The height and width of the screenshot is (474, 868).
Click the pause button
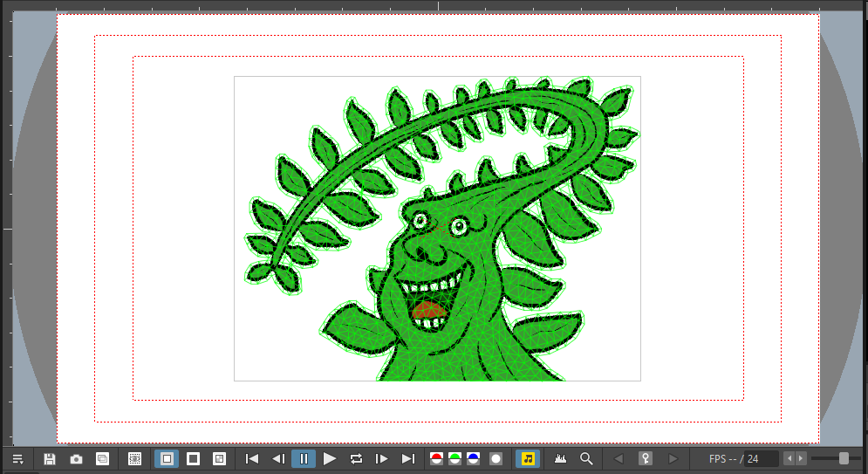click(304, 459)
